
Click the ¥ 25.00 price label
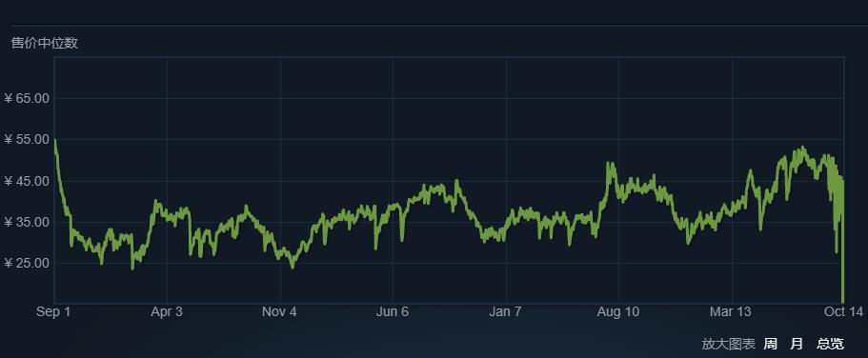tap(27, 263)
